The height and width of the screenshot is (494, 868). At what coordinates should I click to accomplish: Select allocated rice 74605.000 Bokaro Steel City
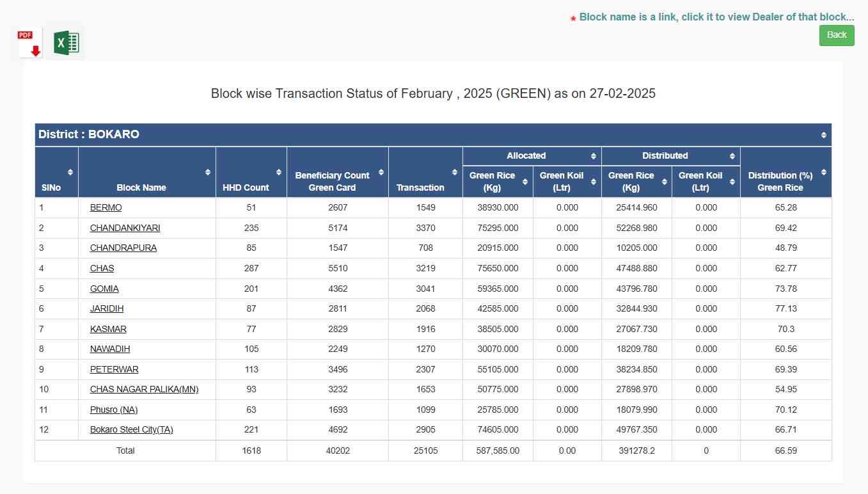point(498,429)
